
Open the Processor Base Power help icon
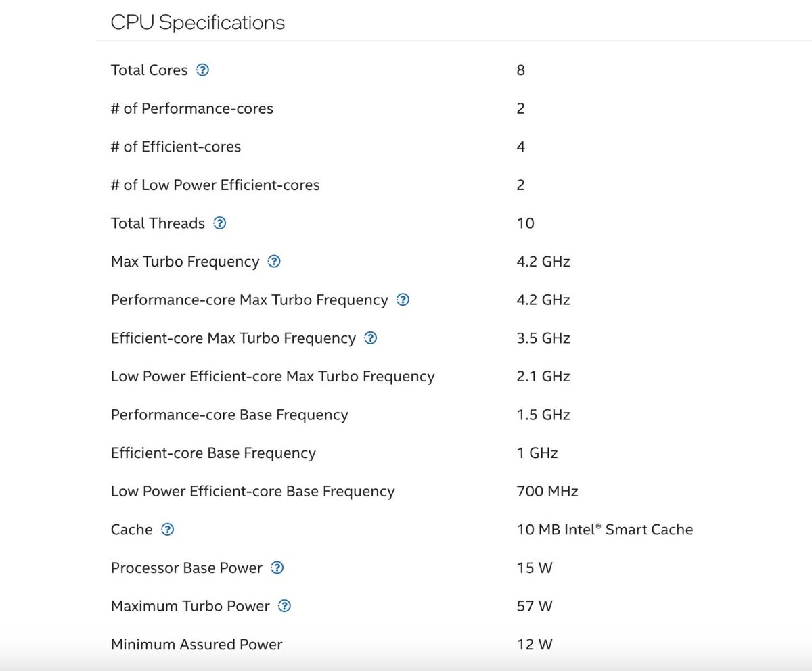tap(277, 568)
